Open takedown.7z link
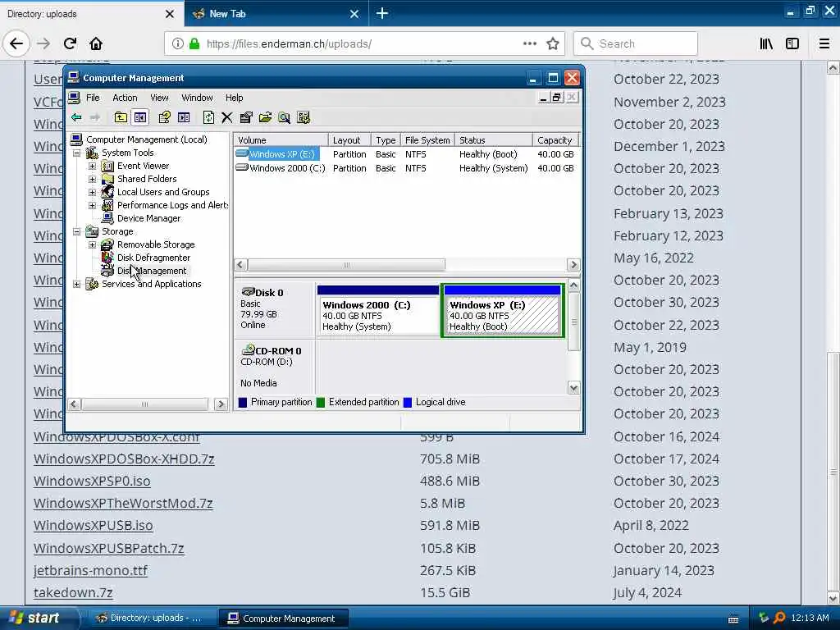Image resolution: width=840 pixels, height=630 pixels. 73,592
